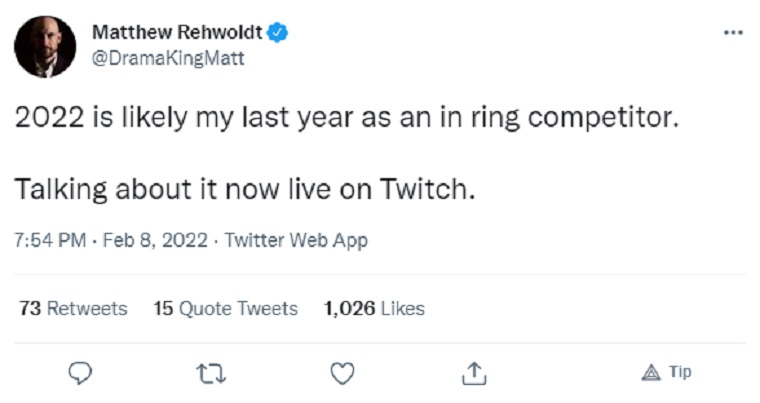This screenshot has width=760, height=403.
Task: Open the Twitter Web App source link
Action: click(x=296, y=240)
